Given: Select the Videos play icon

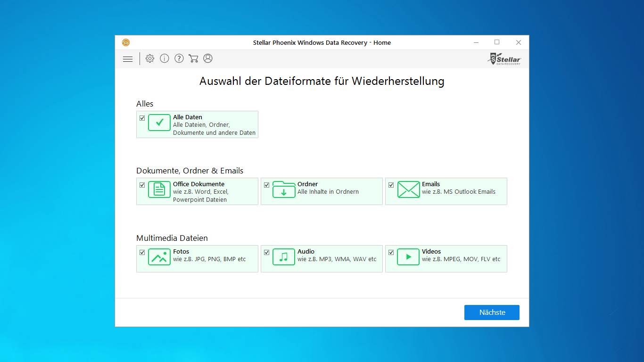Looking at the screenshot, I should [408, 257].
